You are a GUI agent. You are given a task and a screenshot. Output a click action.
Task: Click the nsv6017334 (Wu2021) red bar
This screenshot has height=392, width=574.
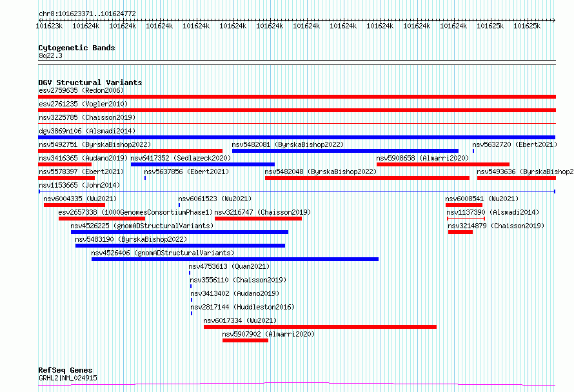321,327
